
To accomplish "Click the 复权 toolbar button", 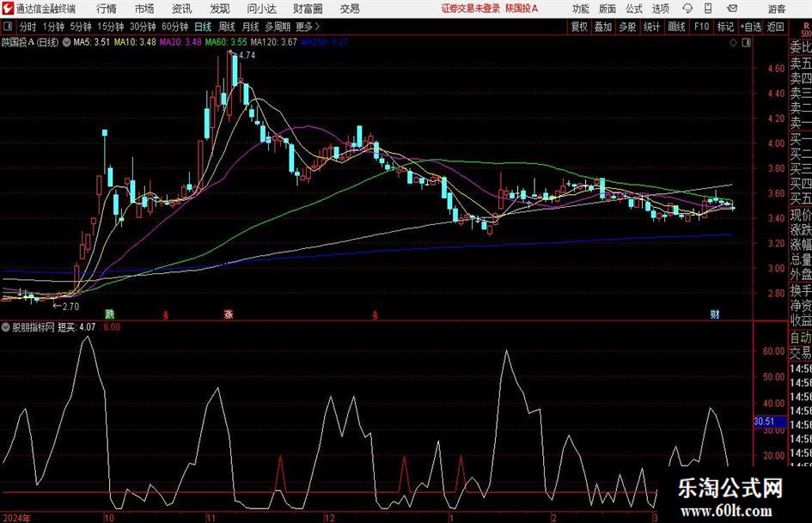I will click(x=579, y=27).
